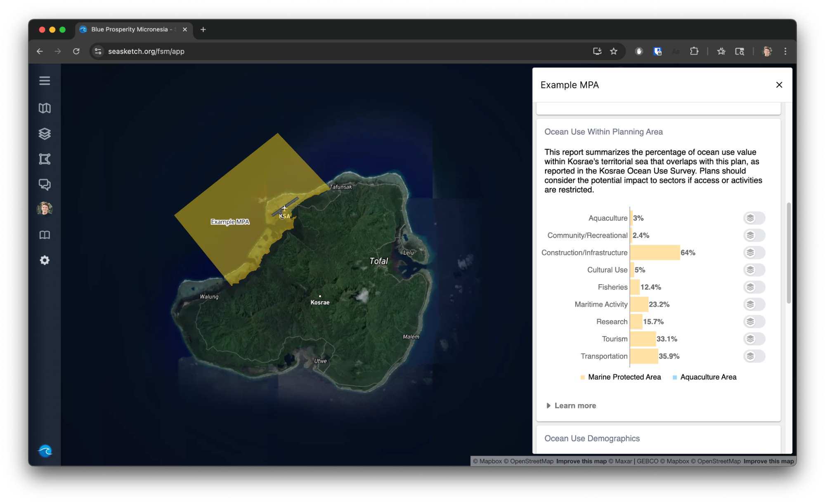Screen dimensions: 825x504
Task: Close the Example MPA report panel
Action: pos(779,85)
